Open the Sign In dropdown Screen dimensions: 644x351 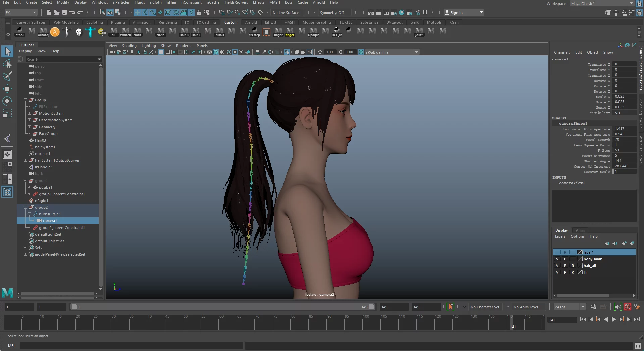click(464, 12)
